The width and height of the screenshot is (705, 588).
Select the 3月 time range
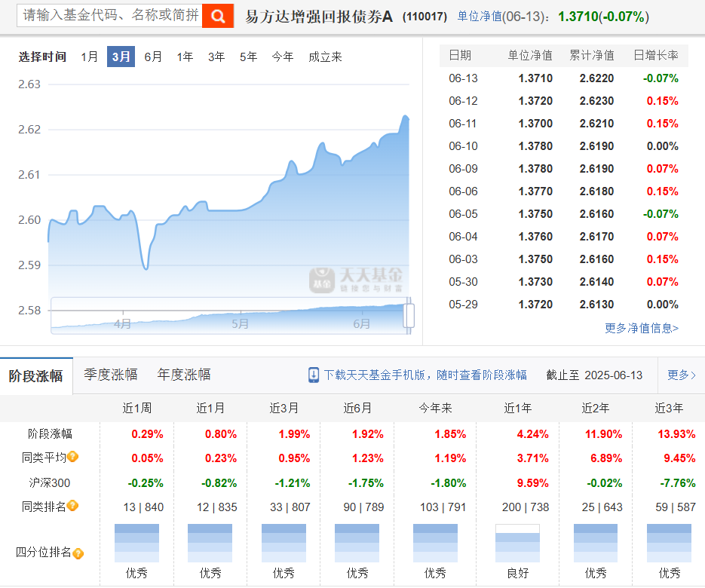(x=121, y=57)
